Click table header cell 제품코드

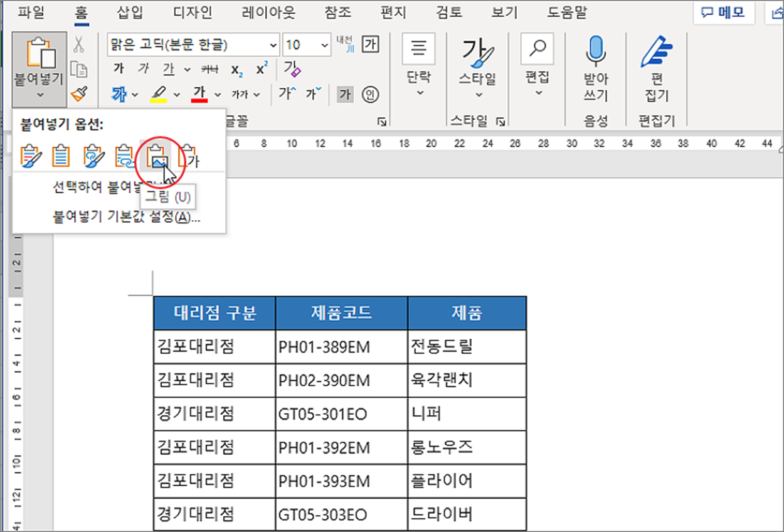point(342,313)
